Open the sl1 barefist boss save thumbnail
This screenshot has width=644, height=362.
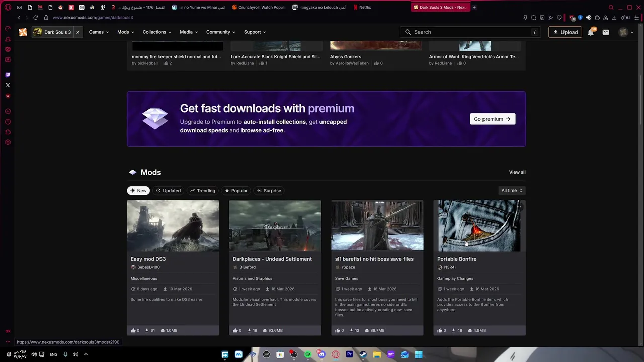coord(377,226)
